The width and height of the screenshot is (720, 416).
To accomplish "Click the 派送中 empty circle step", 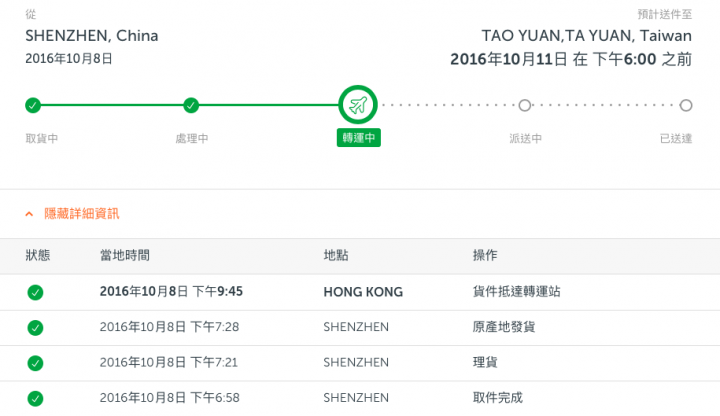I will 525,106.
